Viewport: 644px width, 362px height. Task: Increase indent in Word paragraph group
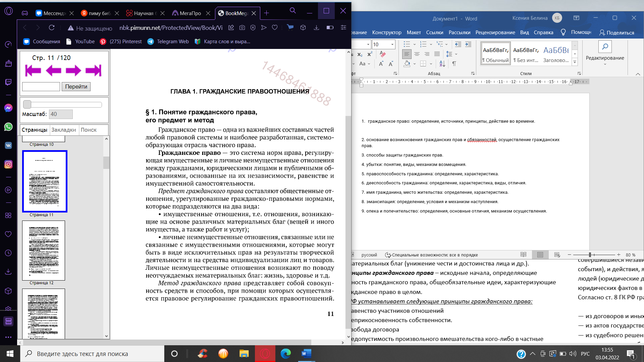coord(468,44)
